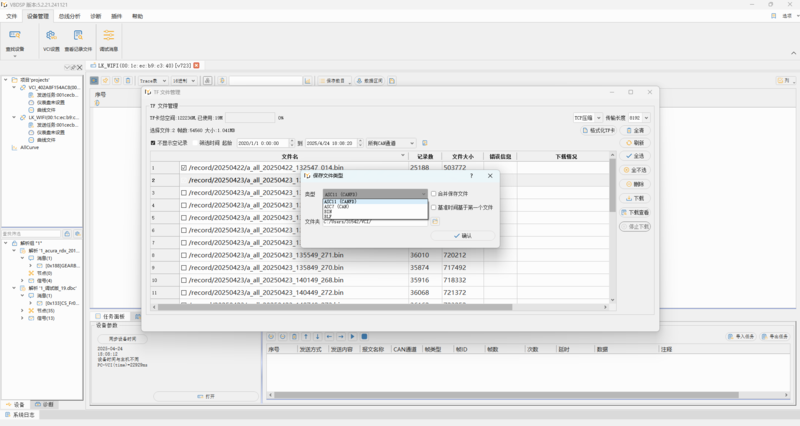Screen dimensions: 800x426
Task: Toggle the 不显示空记录 checkbox
Action: (x=153, y=143)
